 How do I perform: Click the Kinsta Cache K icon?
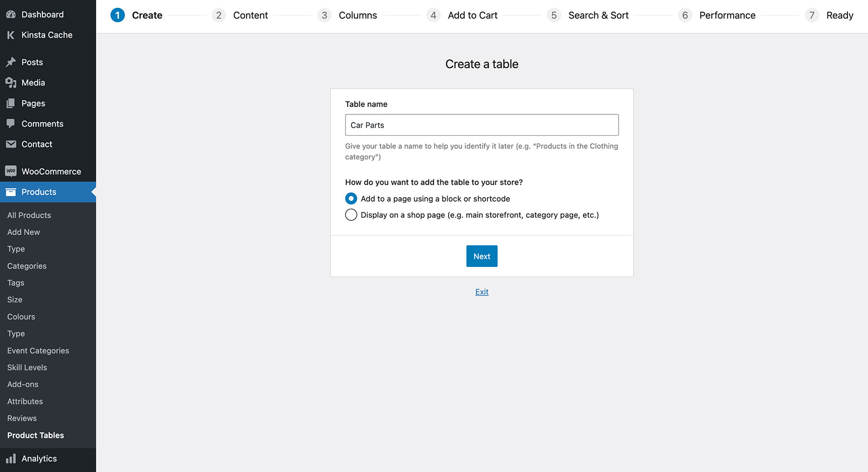11,35
